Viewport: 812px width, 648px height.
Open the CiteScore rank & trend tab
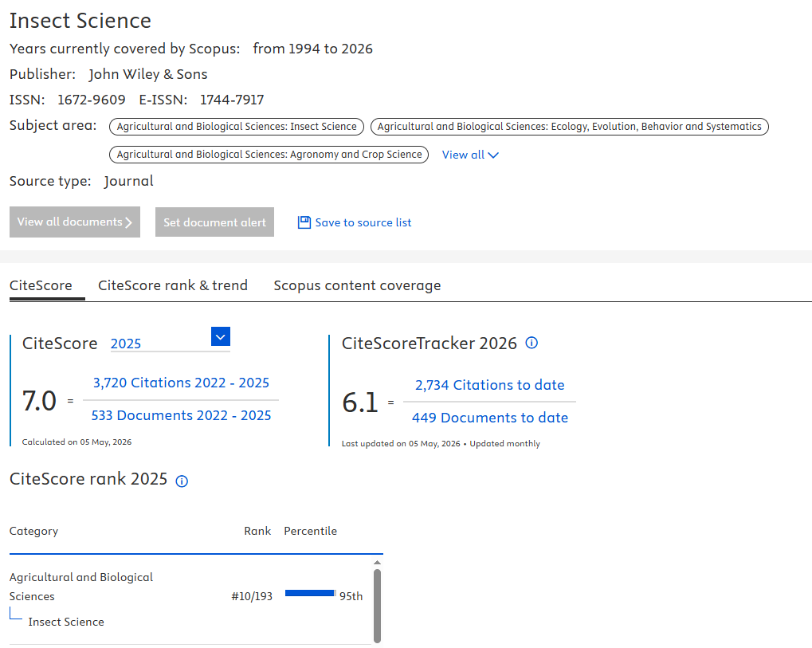pyautogui.click(x=173, y=285)
